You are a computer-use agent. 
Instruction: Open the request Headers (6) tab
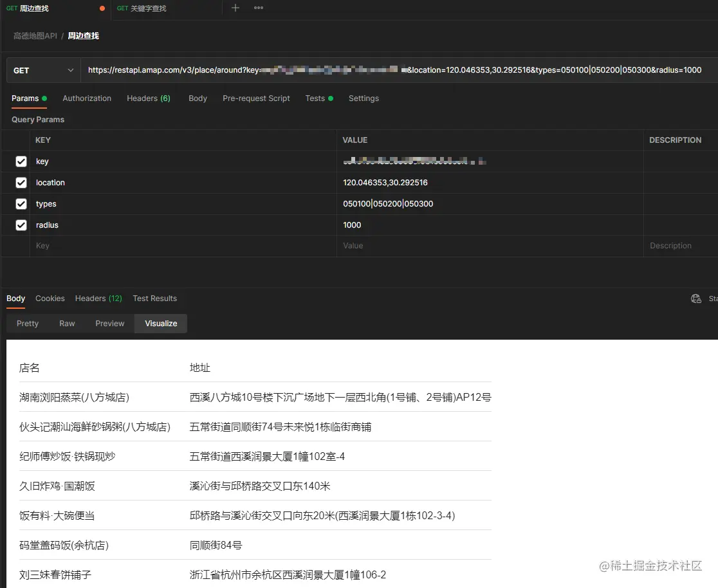(149, 98)
